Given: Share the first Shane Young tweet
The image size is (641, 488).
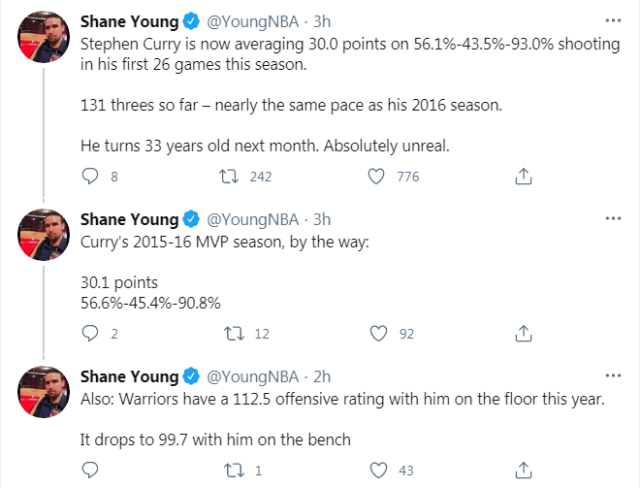Looking at the screenshot, I should tap(522, 177).
